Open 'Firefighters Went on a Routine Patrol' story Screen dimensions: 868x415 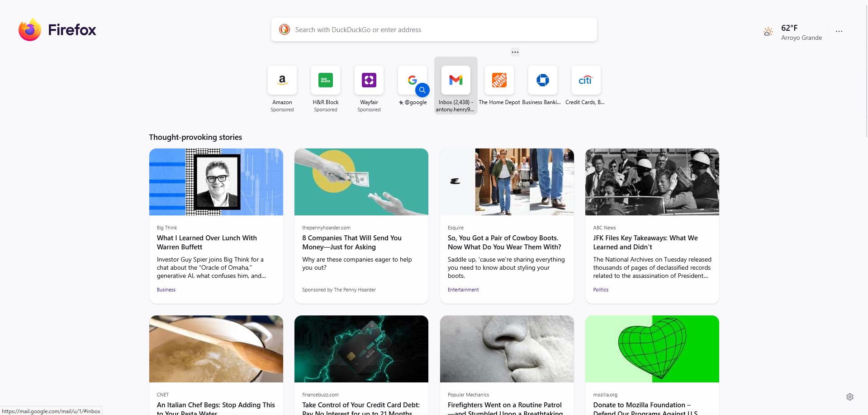tap(505, 408)
